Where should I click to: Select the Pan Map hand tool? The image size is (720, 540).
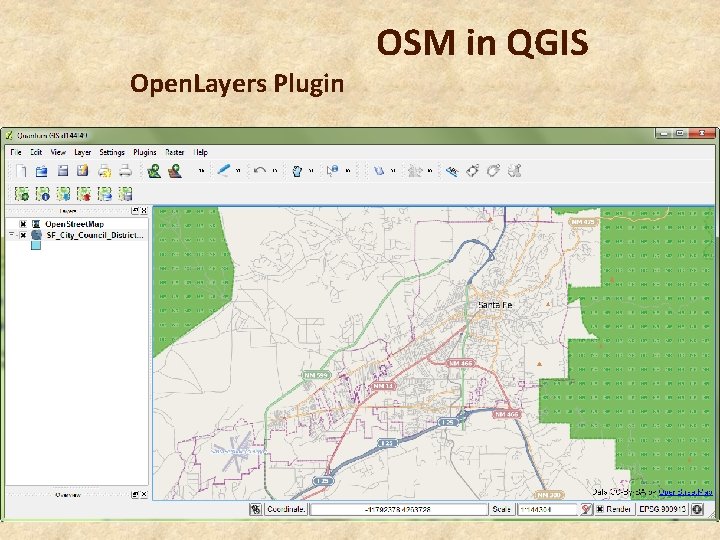click(297, 171)
